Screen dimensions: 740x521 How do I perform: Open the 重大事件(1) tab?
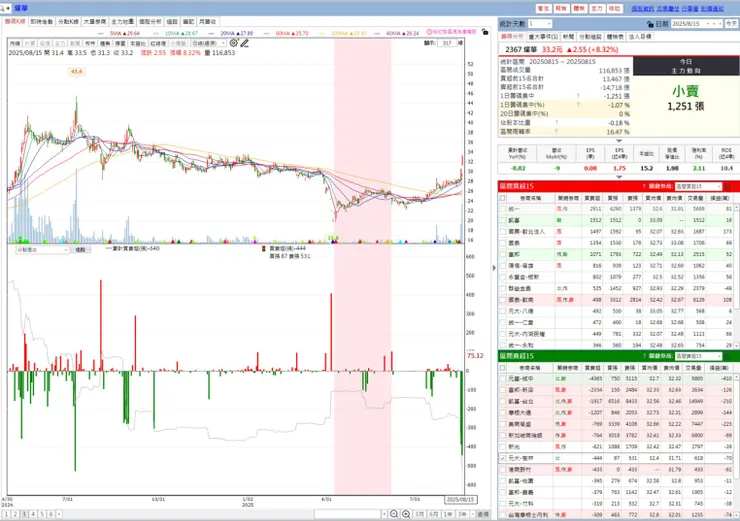tap(543, 37)
